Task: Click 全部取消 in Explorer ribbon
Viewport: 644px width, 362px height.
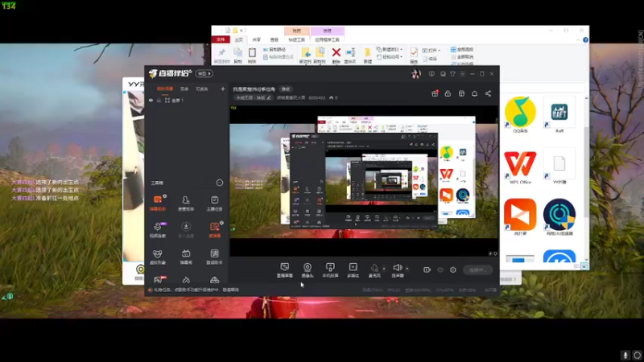Action: [x=462, y=56]
